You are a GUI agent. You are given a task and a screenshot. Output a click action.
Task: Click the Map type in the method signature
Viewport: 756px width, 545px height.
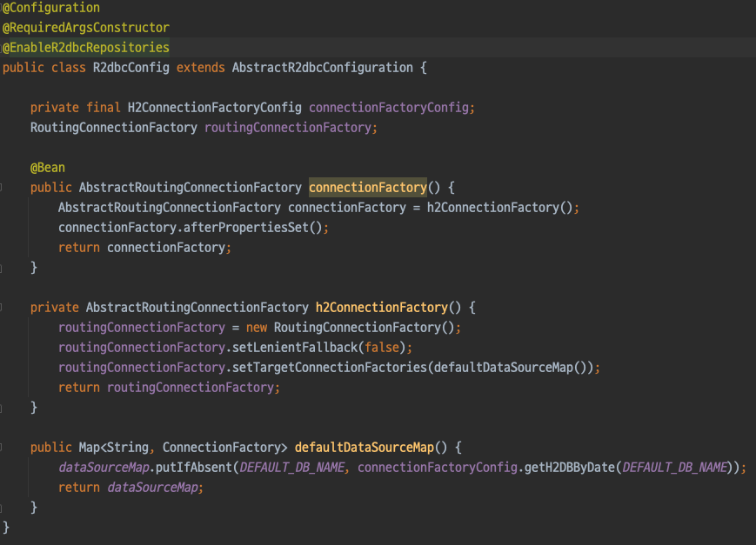tap(90, 448)
